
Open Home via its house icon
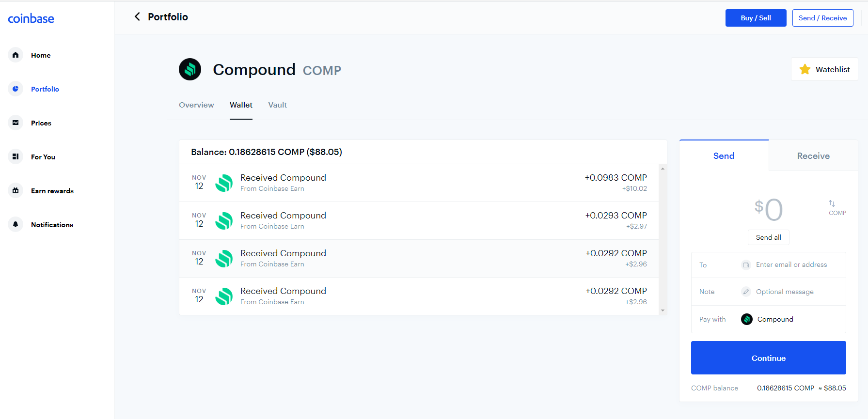(x=16, y=55)
